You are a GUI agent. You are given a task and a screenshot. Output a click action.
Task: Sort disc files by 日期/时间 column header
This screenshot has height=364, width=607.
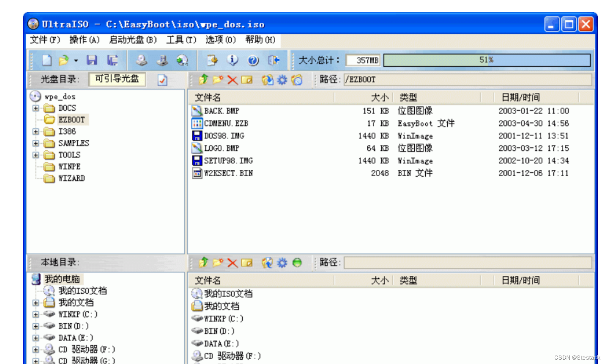(537, 97)
